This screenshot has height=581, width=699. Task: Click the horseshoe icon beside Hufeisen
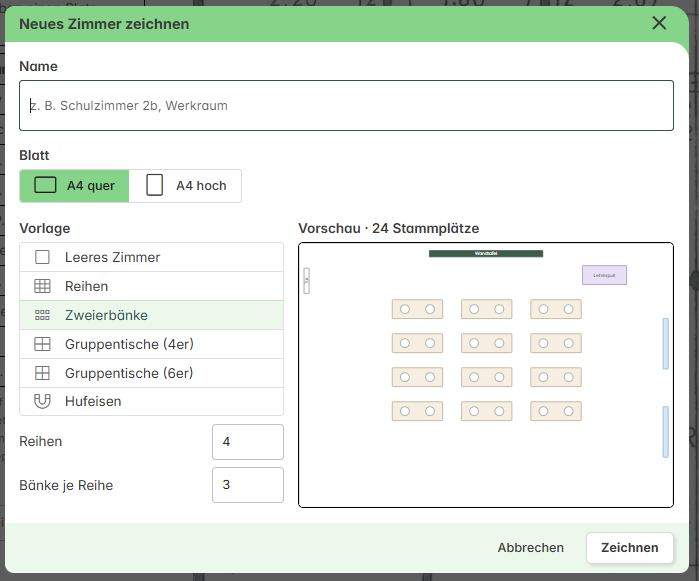click(42, 401)
